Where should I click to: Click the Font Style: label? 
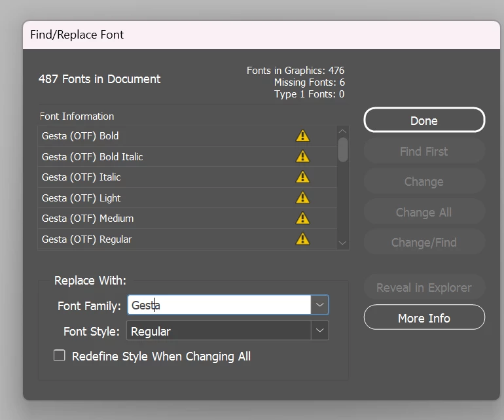click(92, 331)
